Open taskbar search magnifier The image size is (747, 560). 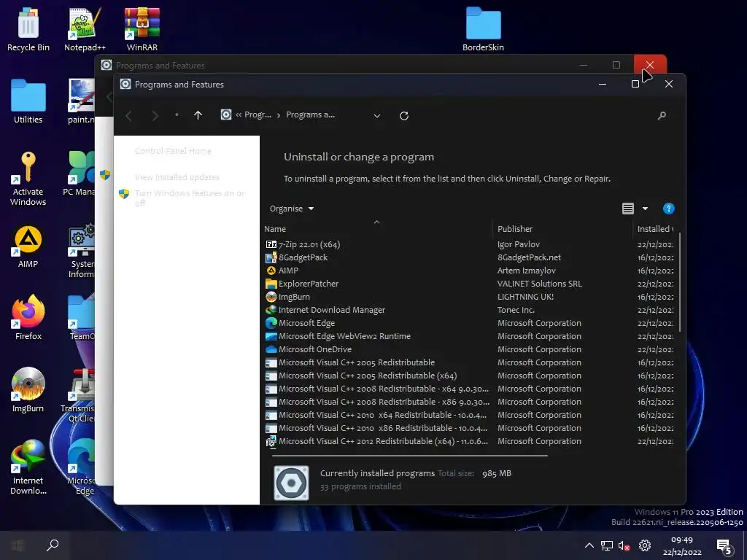53,545
